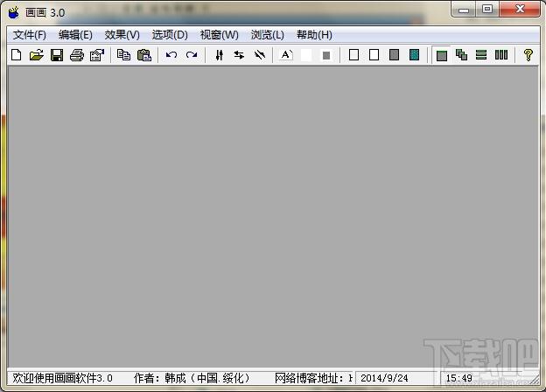The width and height of the screenshot is (546, 392).
Task: Undo the last action
Action: tap(171, 55)
